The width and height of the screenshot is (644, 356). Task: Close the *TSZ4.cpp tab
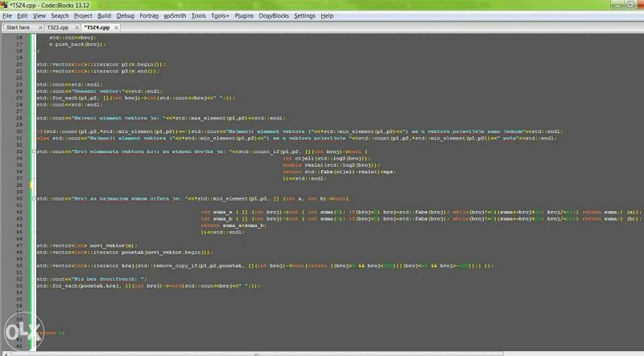point(117,27)
